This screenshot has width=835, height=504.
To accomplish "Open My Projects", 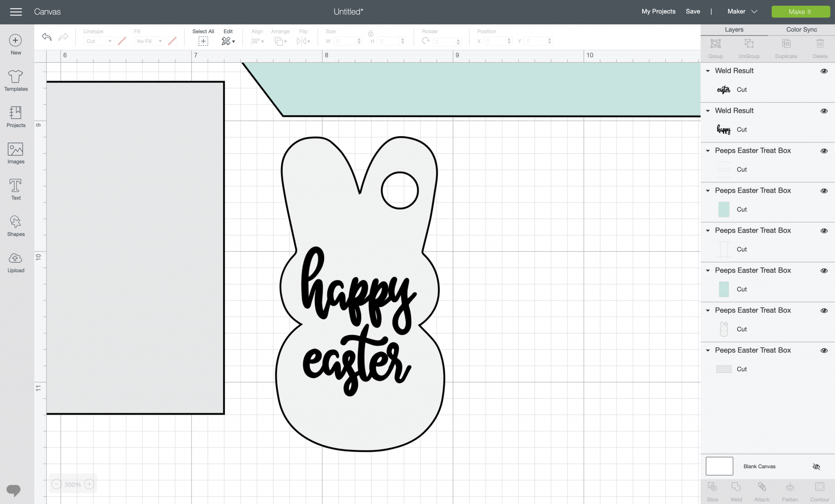I will coord(658,11).
